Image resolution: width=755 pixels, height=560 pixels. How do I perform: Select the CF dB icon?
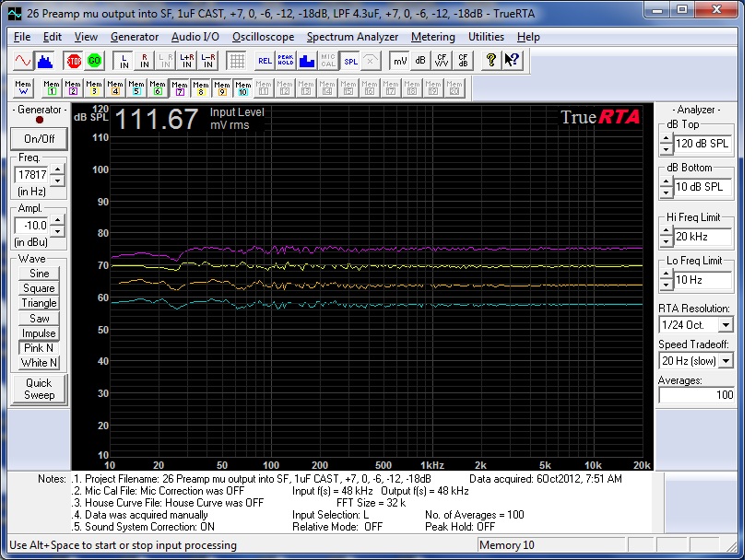(x=463, y=61)
